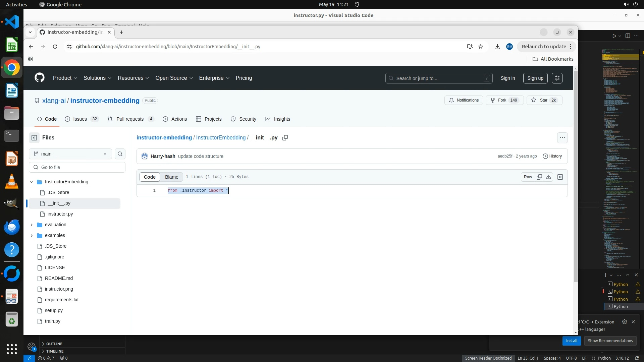Copy the file path icon beside __init__.py
644x362 pixels.
(285, 138)
